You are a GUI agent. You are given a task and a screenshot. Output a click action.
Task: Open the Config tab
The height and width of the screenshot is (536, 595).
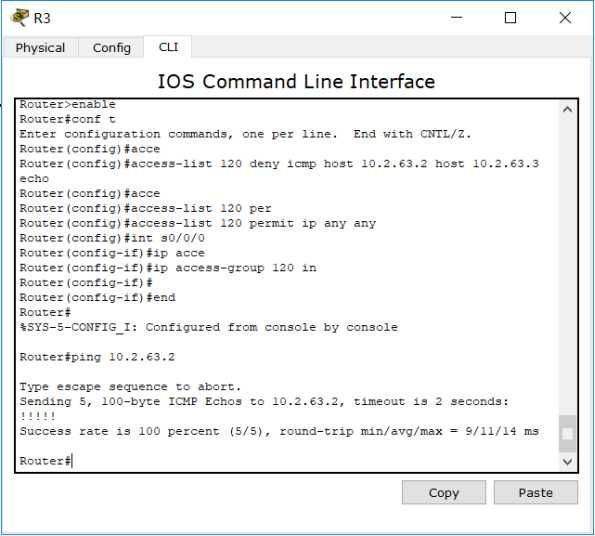pyautogui.click(x=112, y=48)
